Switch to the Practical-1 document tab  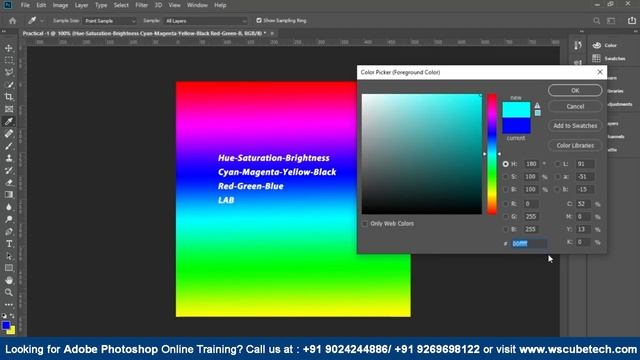(x=144, y=33)
